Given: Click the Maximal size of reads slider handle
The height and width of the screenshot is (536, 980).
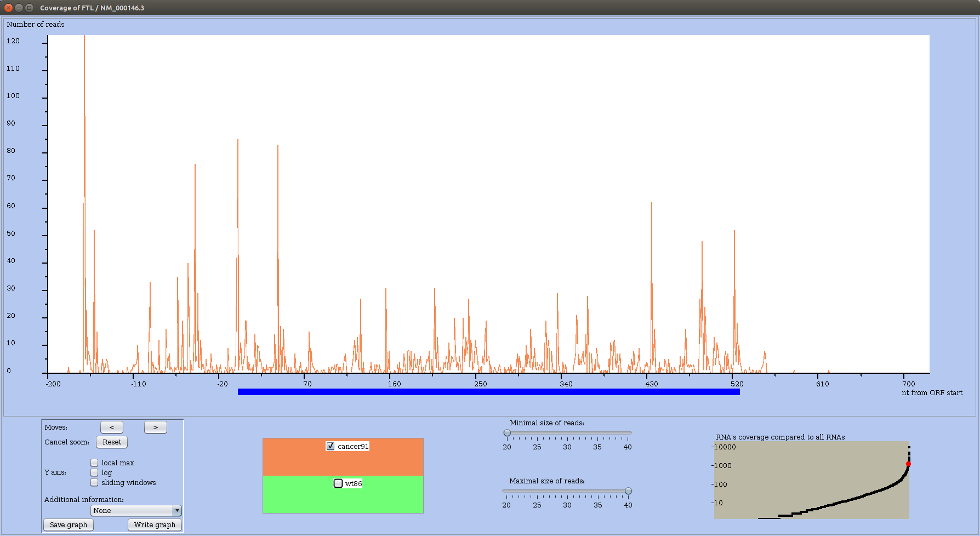Looking at the screenshot, I should click(628, 491).
